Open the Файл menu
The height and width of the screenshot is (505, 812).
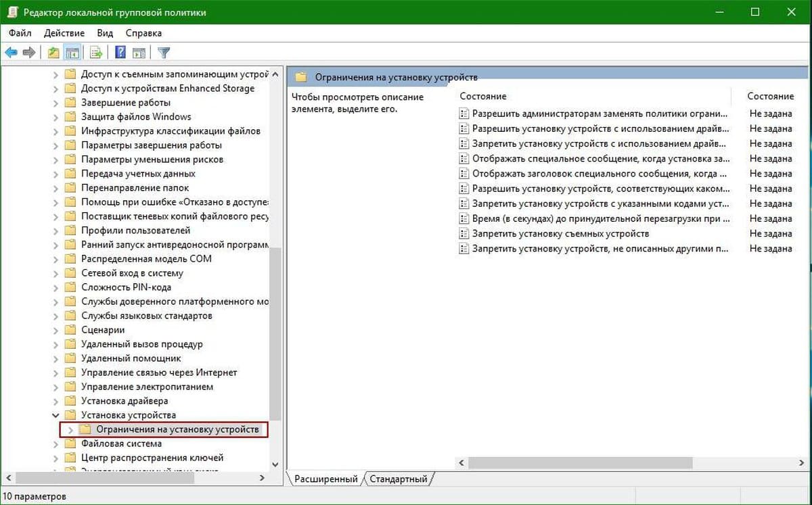20,32
